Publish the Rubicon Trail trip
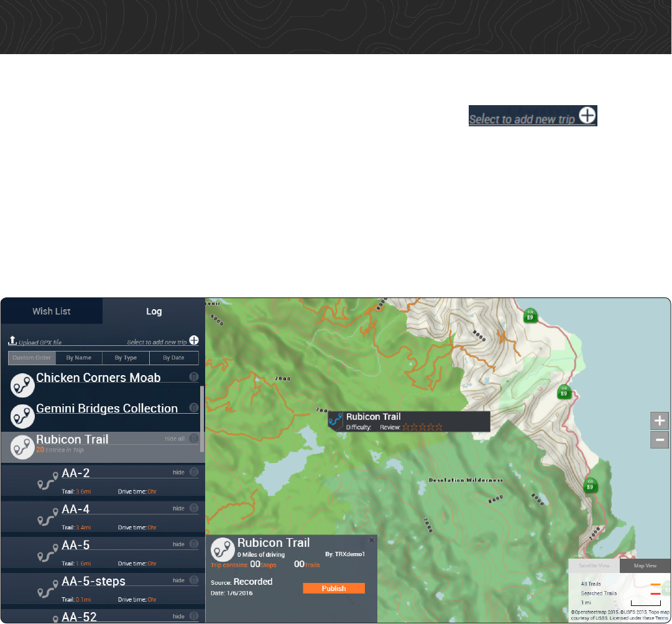The width and height of the screenshot is (672, 624). point(334,589)
